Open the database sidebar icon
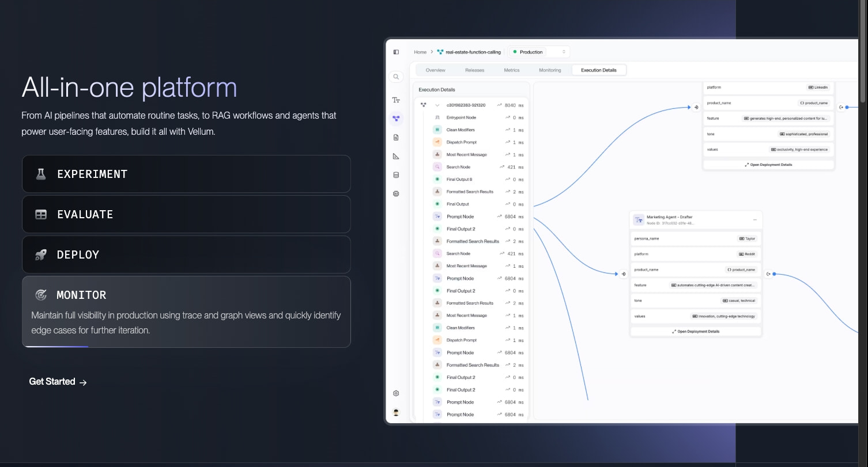 click(x=396, y=175)
